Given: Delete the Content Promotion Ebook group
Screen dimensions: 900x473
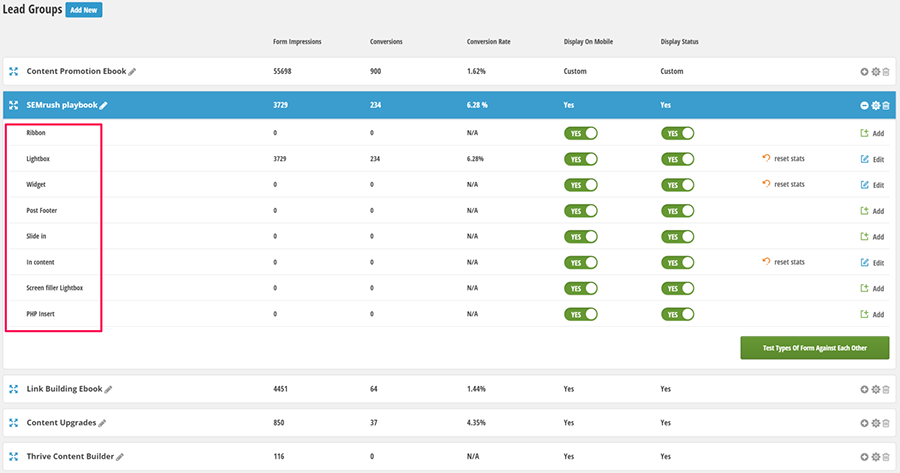Looking at the screenshot, I should pos(885,72).
